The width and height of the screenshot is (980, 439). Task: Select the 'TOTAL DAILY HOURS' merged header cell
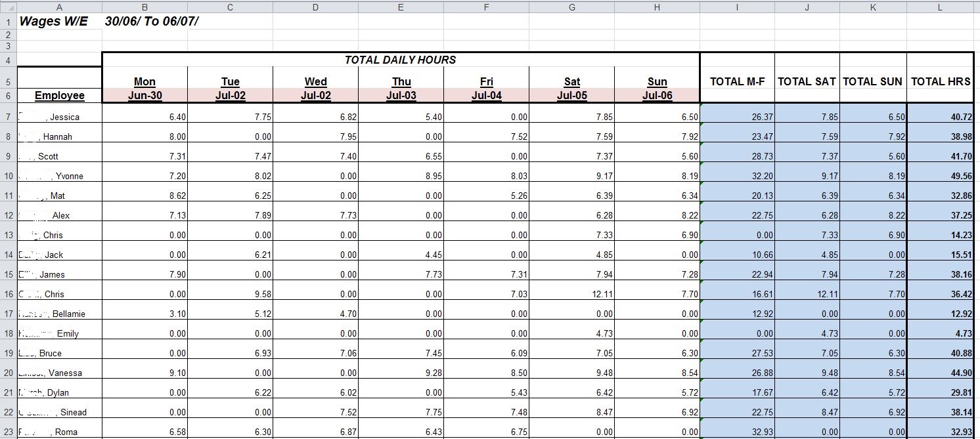[401, 60]
